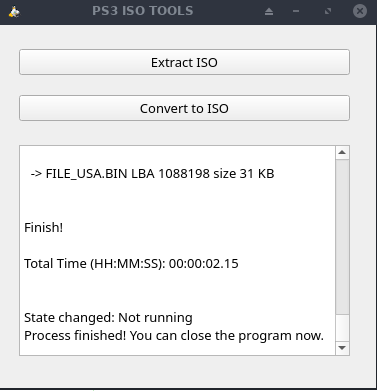Close the PS3 ISO TOOLS window
The height and width of the screenshot is (391, 377).
tap(360, 11)
